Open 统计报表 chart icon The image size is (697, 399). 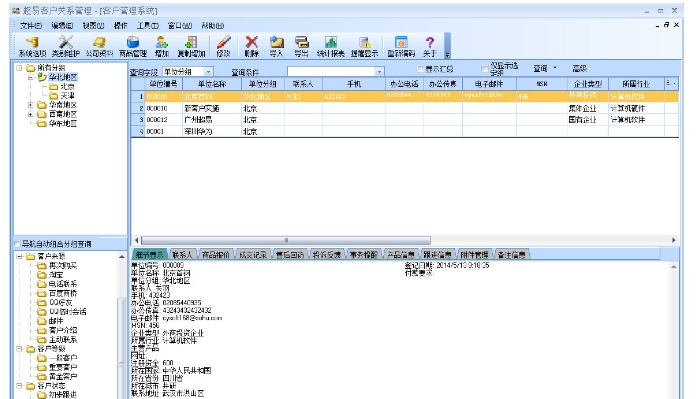[x=331, y=46]
